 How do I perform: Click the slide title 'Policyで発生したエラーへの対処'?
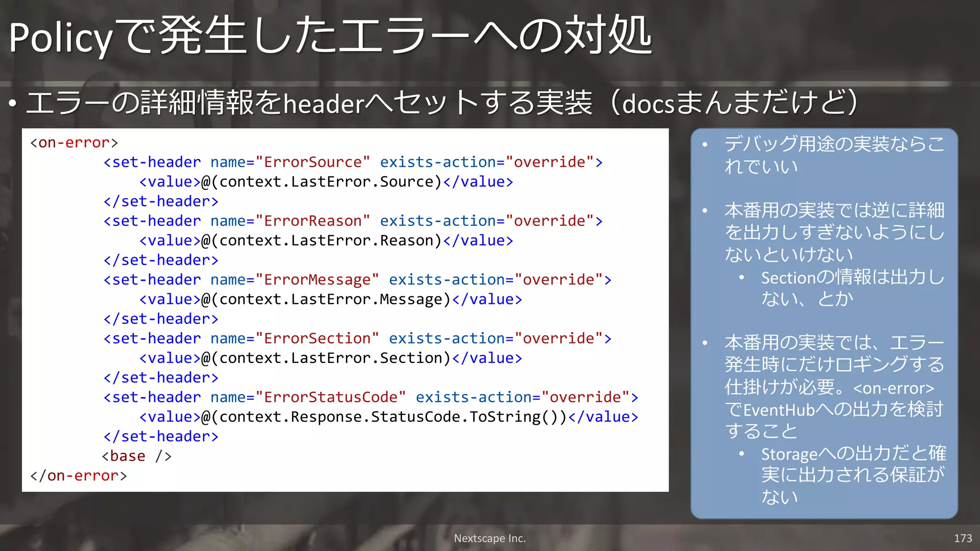coord(330,36)
